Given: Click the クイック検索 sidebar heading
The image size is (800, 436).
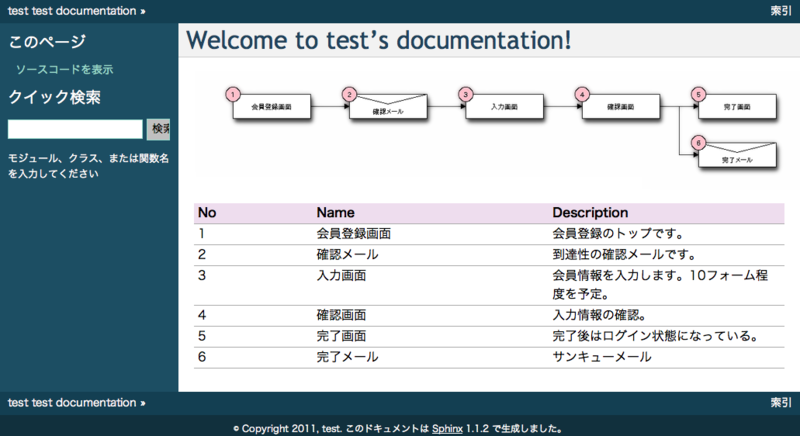Looking at the screenshot, I should tap(54, 97).
